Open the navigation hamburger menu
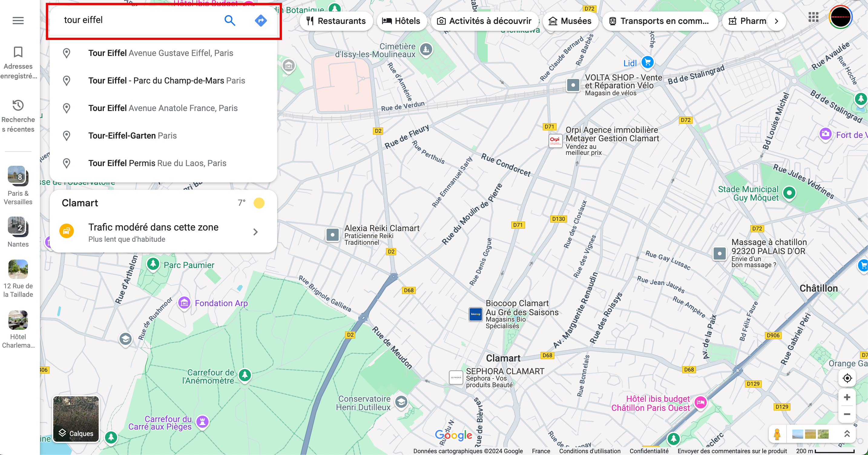 18,20
